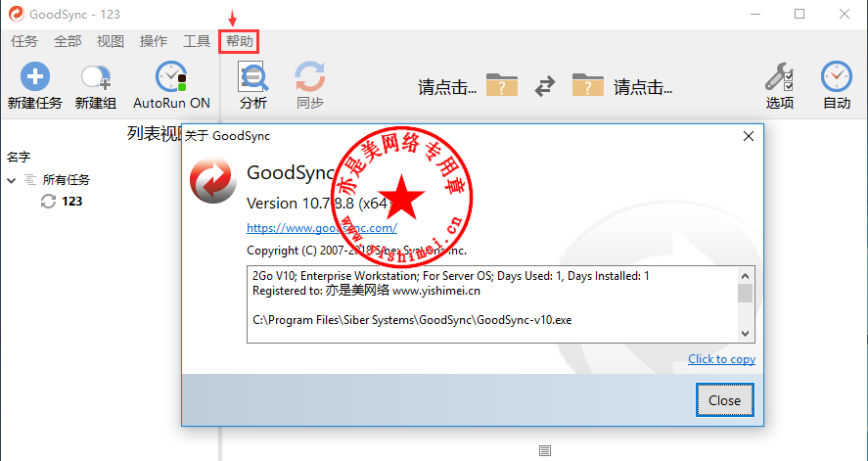Minimize the GoodSync main window
This screenshot has width=868, height=461.
(755, 14)
